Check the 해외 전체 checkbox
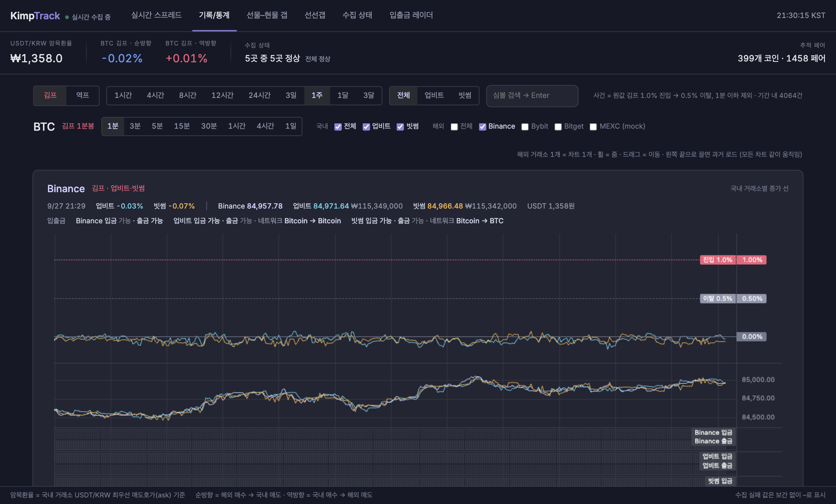The image size is (836, 504). [x=454, y=127]
